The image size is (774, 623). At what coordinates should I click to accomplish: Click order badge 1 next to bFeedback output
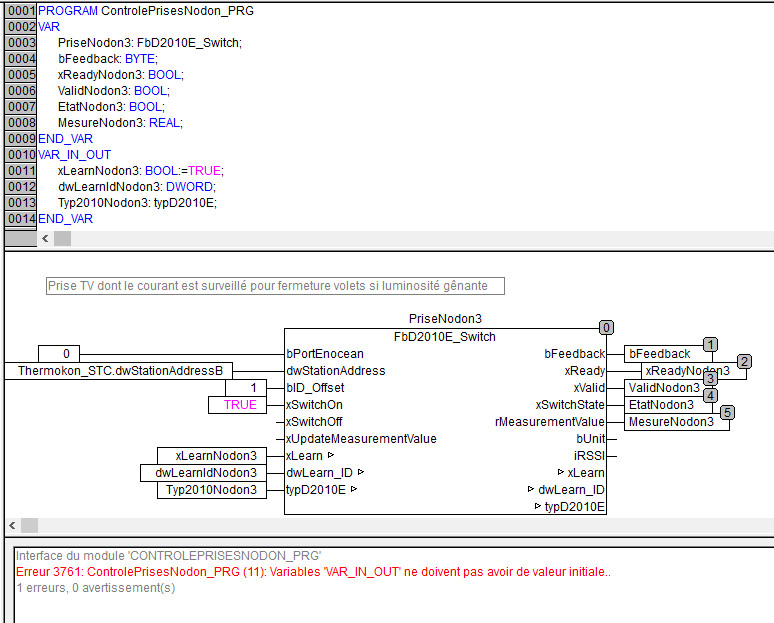coord(710,344)
